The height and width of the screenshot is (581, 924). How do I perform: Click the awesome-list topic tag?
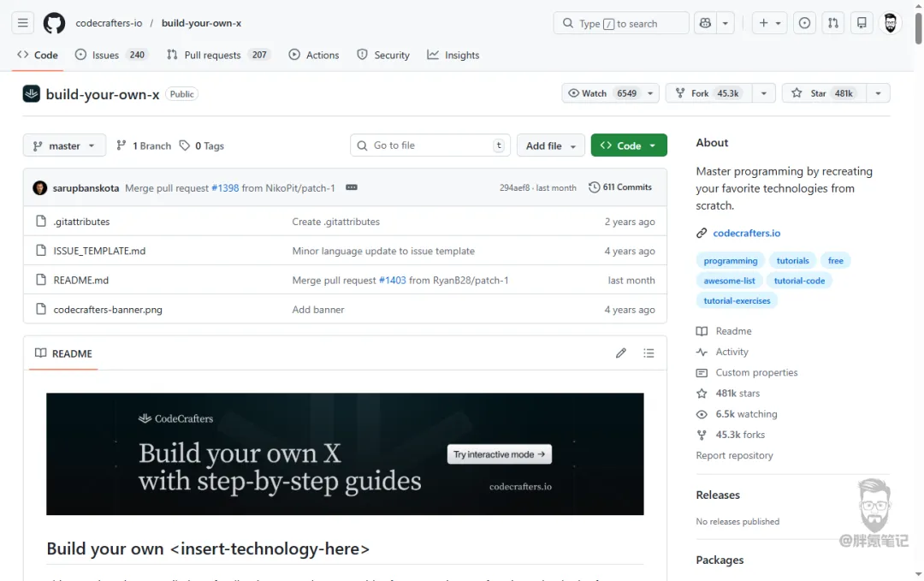729,281
